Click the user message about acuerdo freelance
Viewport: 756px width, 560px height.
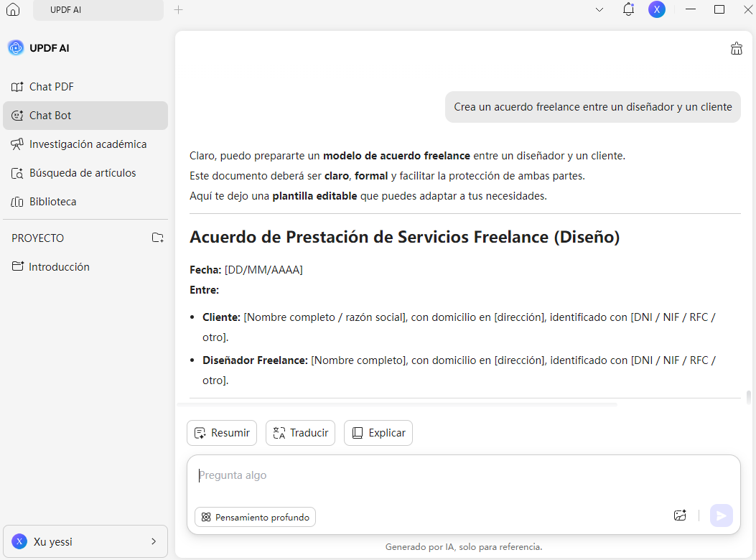point(592,107)
